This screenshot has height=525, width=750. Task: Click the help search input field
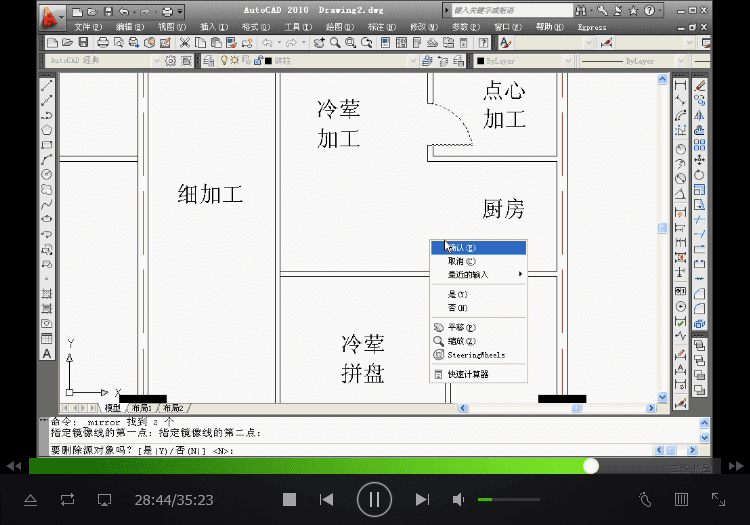[x=511, y=11]
